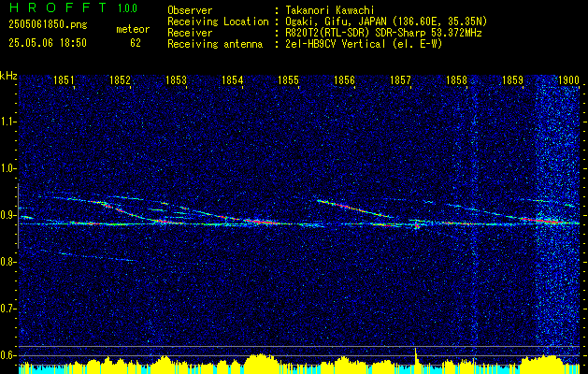Click the 1856 time marker
Viewport: 588px width, 374px height.
pyautogui.click(x=344, y=79)
